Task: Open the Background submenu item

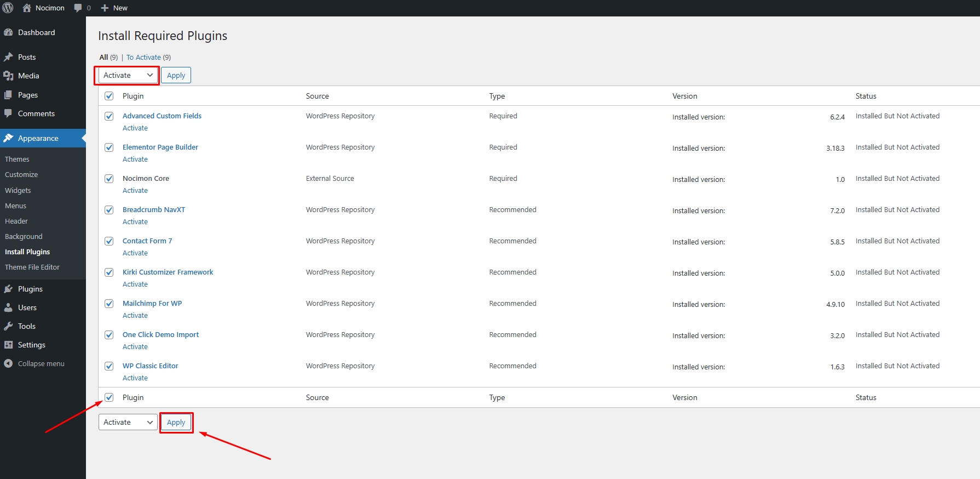Action: pyautogui.click(x=24, y=236)
